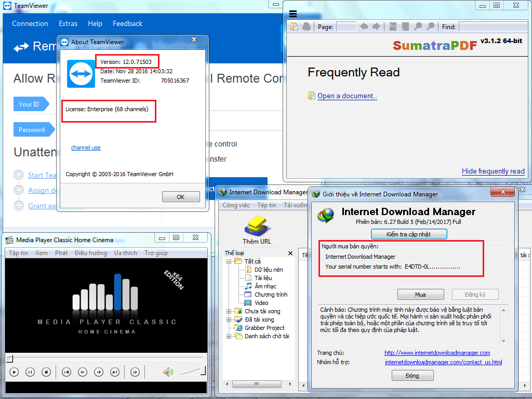Select the Chương trình category
The width and height of the screenshot is (532, 399).
click(271, 295)
